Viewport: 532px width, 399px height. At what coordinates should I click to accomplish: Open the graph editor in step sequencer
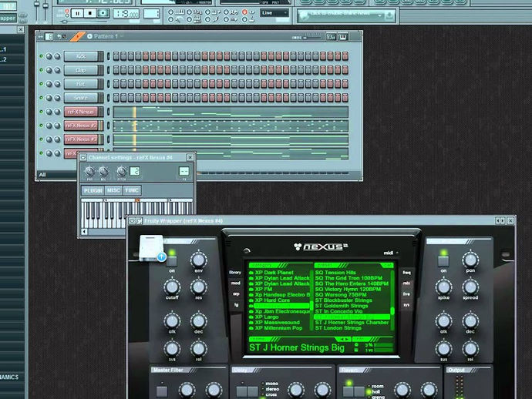point(331,37)
